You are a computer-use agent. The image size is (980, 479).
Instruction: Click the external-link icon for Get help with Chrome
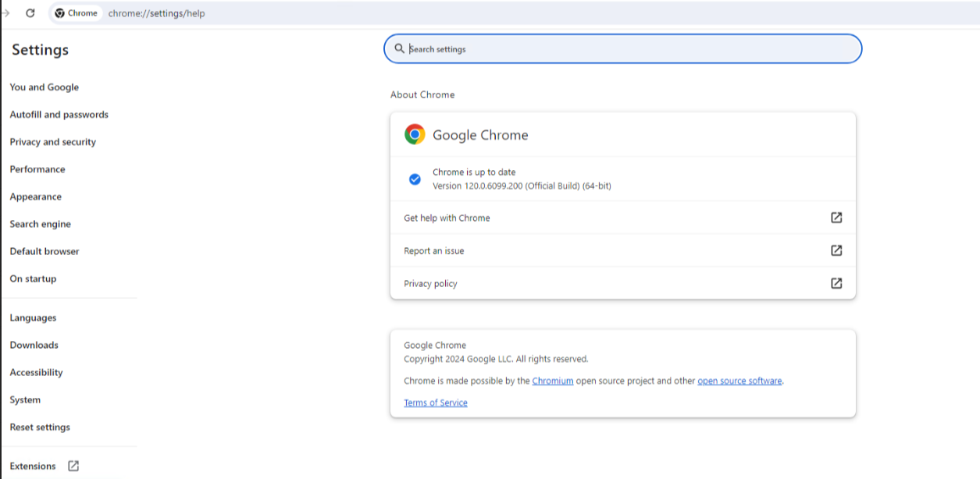(x=836, y=218)
